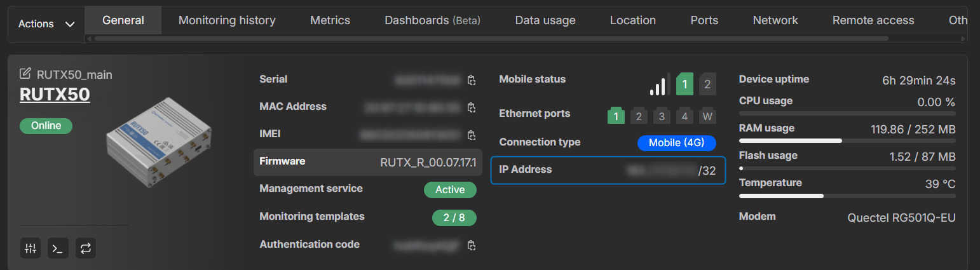Switch to the Monitoring history tab
This screenshot has width=980, height=270.
click(227, 20)
